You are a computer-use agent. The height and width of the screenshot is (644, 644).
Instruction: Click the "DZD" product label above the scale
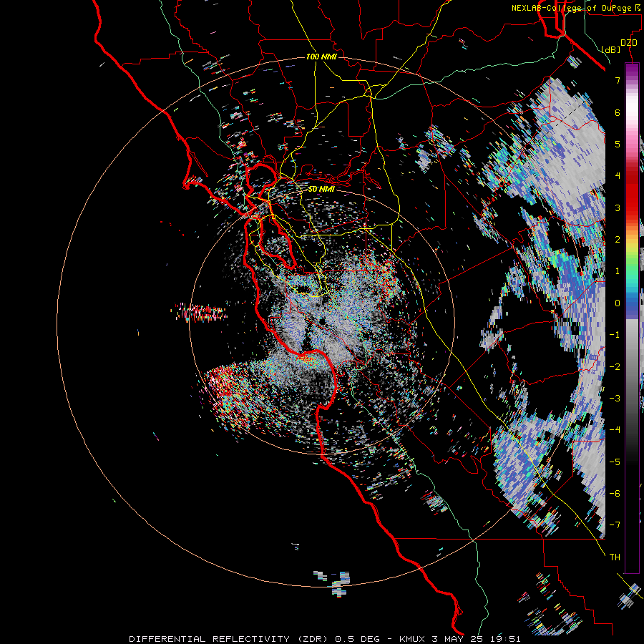click(x=629, y=43)
